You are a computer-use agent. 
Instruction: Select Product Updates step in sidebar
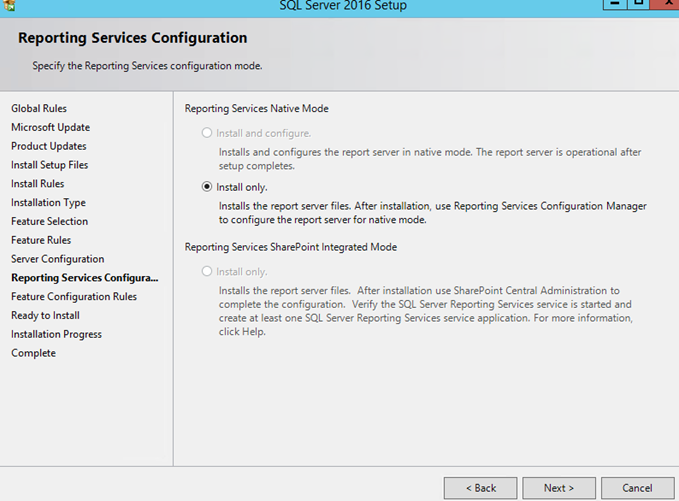48,146
